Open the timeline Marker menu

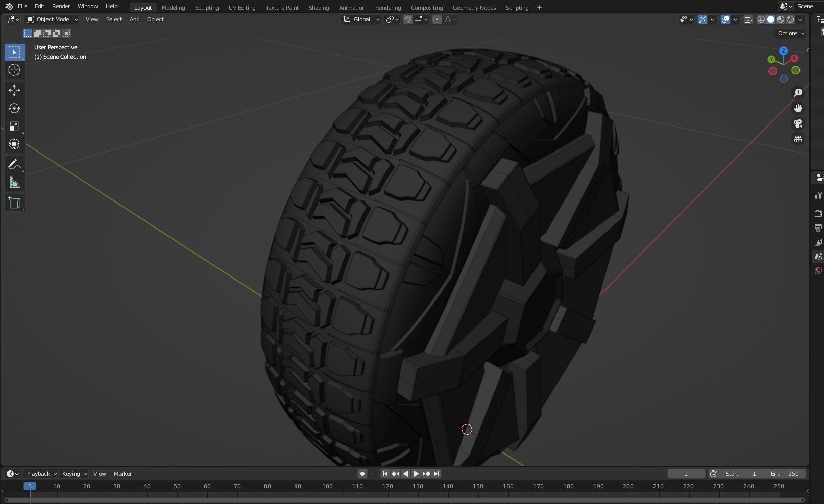click(x=123, y=474)
